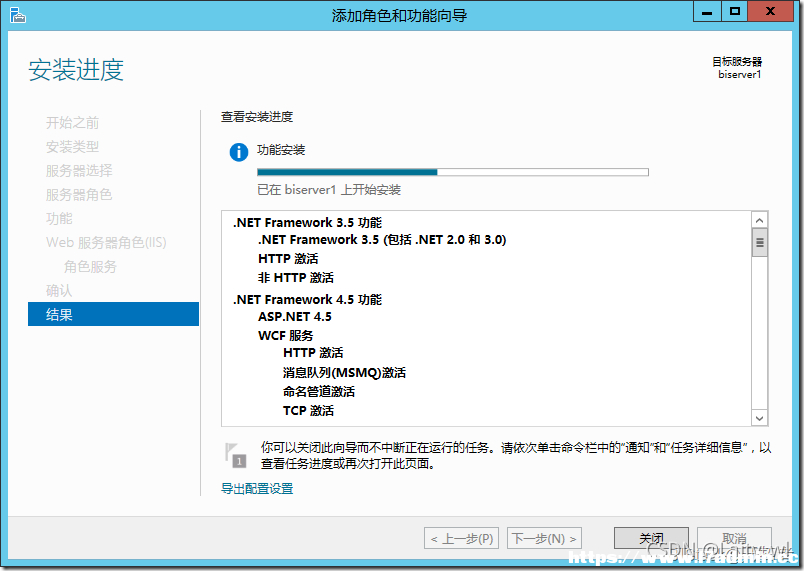
Task: Select the 确认 step in the sidebar
Action: pyautogui.click(x=59, y=291)
